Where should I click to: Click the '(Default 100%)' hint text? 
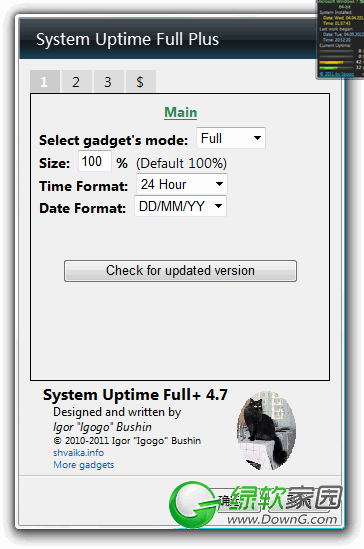point(181,164)
